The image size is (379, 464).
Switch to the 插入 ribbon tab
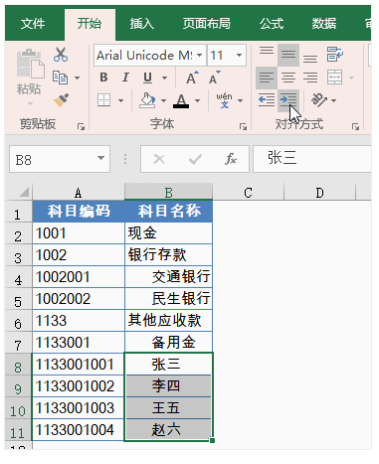point(142,24)
